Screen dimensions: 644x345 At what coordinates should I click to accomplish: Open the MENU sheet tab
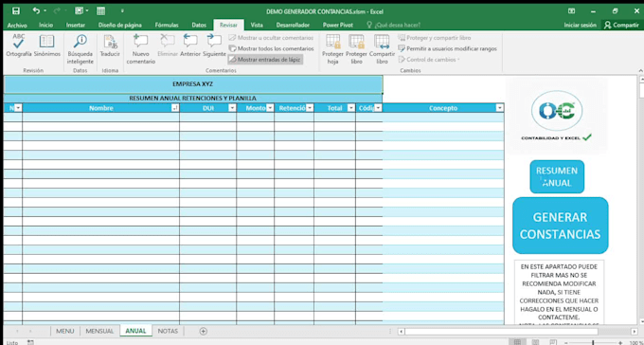(65, 331)
